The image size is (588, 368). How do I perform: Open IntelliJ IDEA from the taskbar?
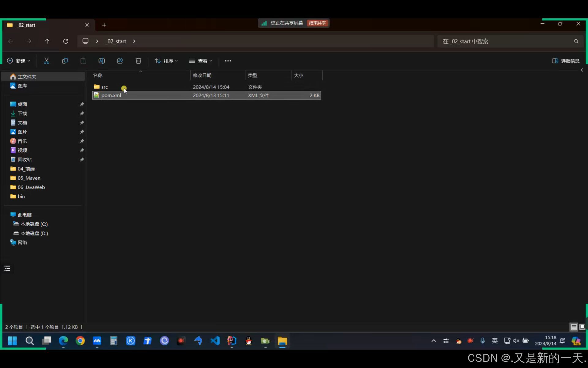232,341
